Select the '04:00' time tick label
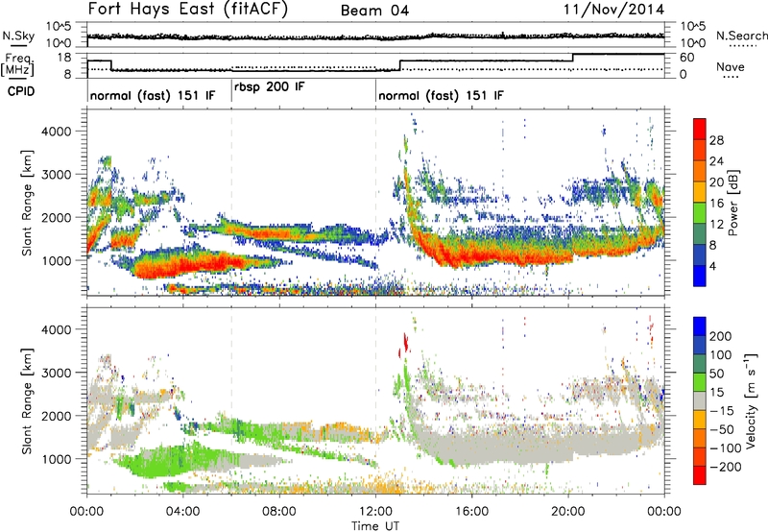The height and width of the screenshot is (532, 768). tap(183, 512)
